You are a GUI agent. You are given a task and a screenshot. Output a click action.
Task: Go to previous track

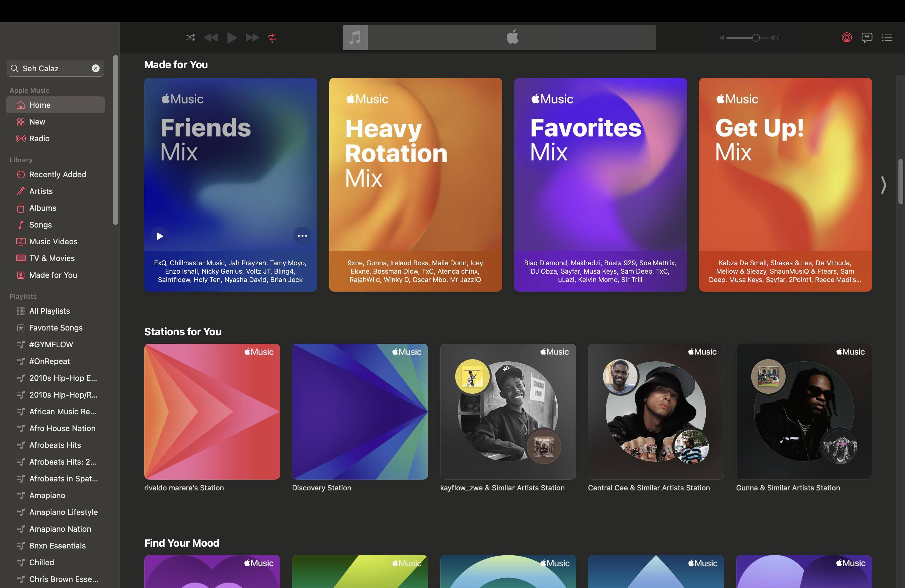coord(211,37)
